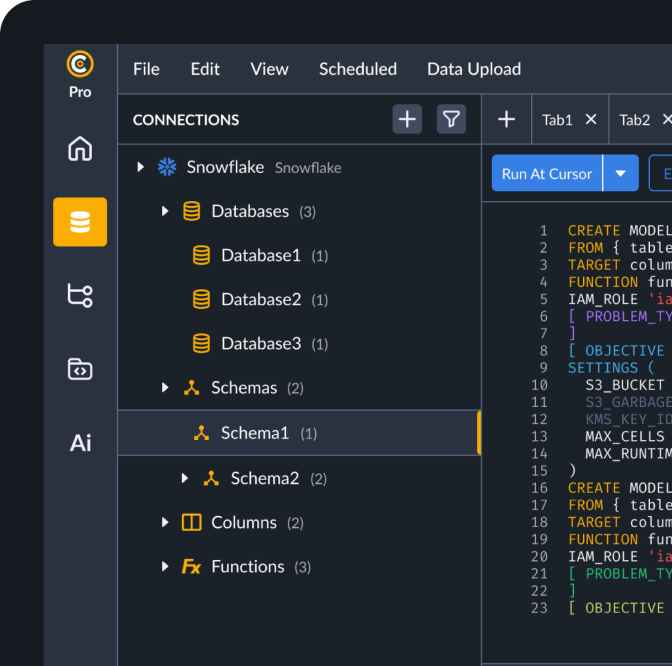Viewport: 672px width, 666px height.
Task: Select the highlighted database icon in sidebar
Action: [80, 221]
